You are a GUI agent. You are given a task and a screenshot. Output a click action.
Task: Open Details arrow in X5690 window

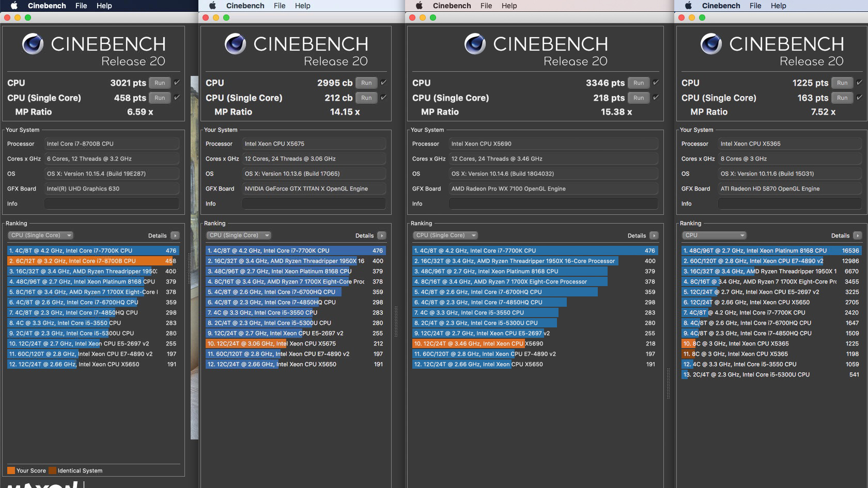point(654,235)
